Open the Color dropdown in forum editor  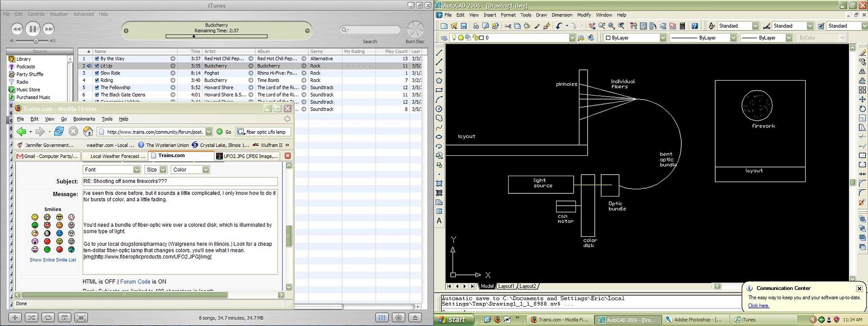coord(206,170)
